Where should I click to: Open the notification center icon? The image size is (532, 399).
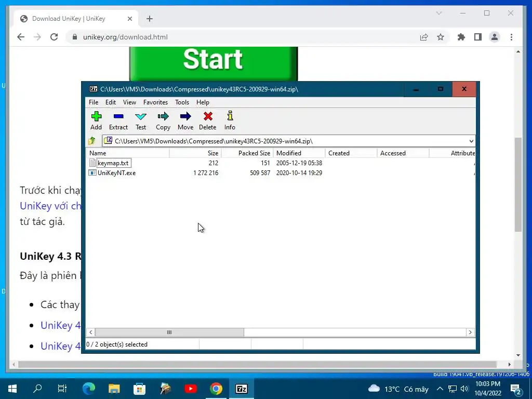[516, 389]
